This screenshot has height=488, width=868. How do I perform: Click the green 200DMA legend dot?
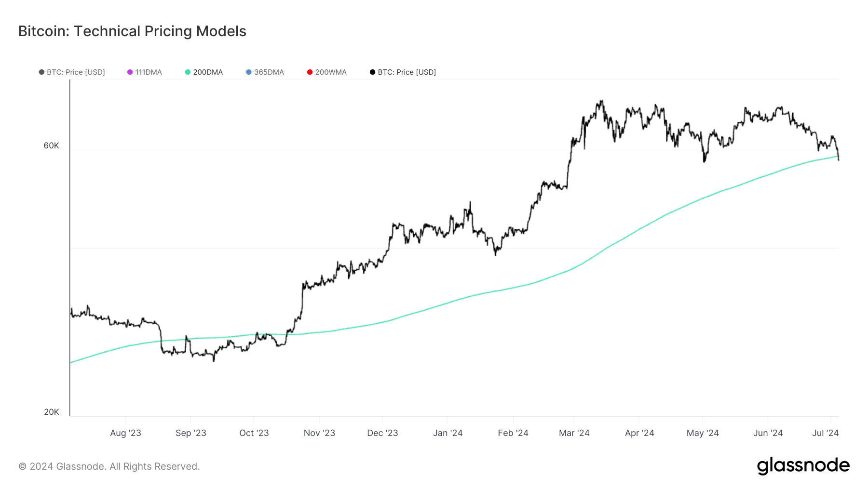click(188, 72)
